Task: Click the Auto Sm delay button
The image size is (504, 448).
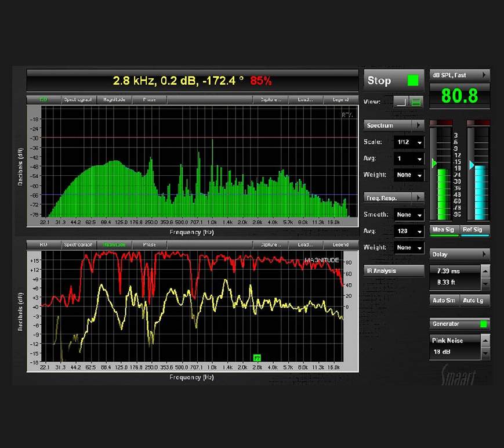Action: 444,301
